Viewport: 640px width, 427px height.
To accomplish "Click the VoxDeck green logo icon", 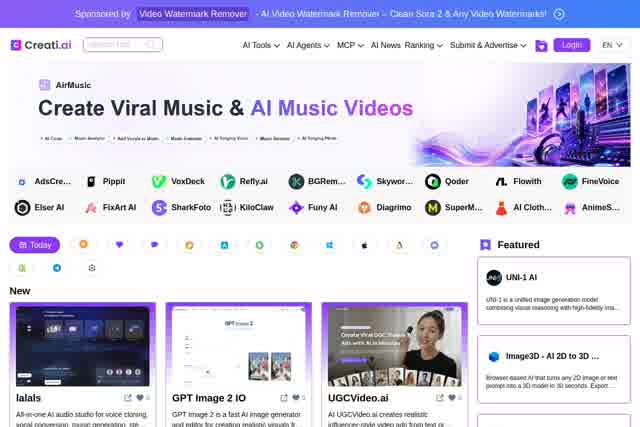I will click(159, 181).
